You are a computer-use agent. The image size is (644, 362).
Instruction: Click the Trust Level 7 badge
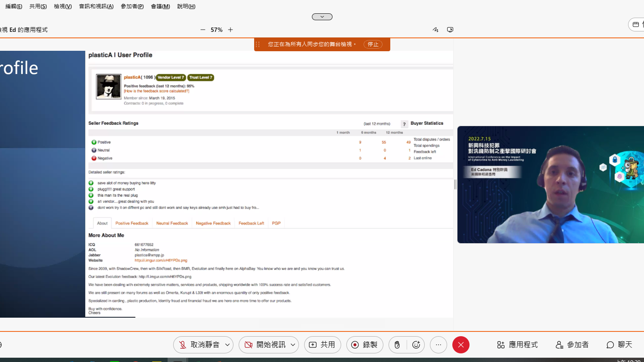point(201,77)
